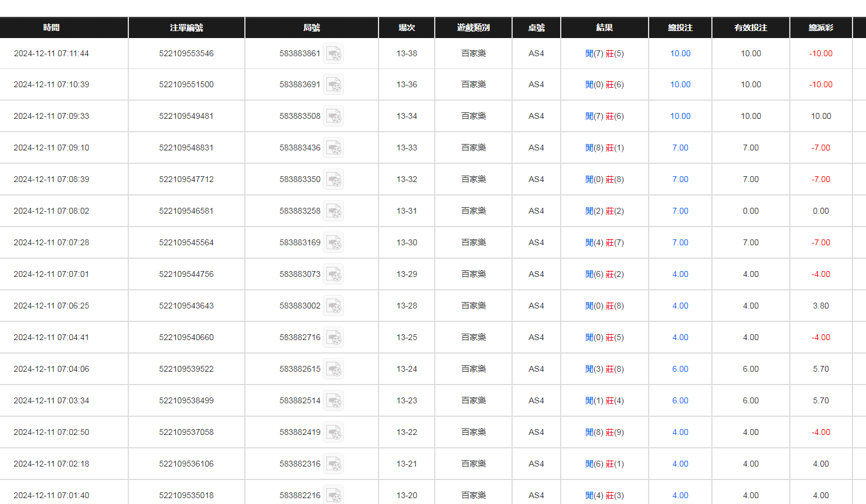Play replay icon beside round 583883508

tap(334, 116)
